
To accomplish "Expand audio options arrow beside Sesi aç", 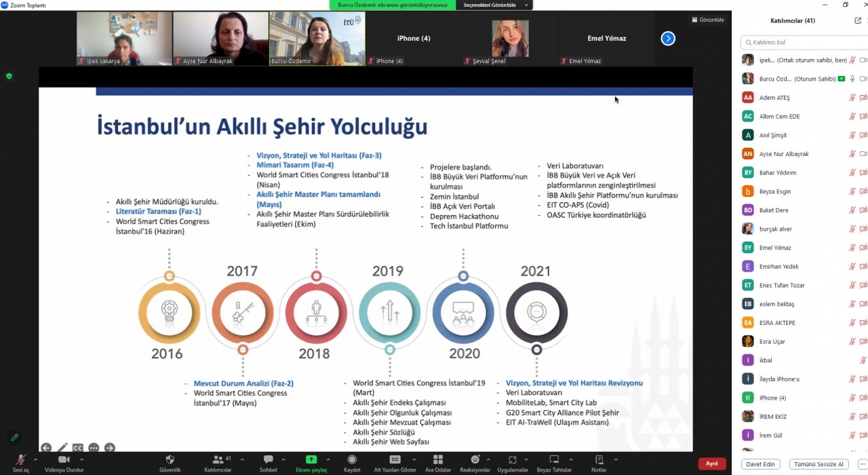I will tap(35, 459).
